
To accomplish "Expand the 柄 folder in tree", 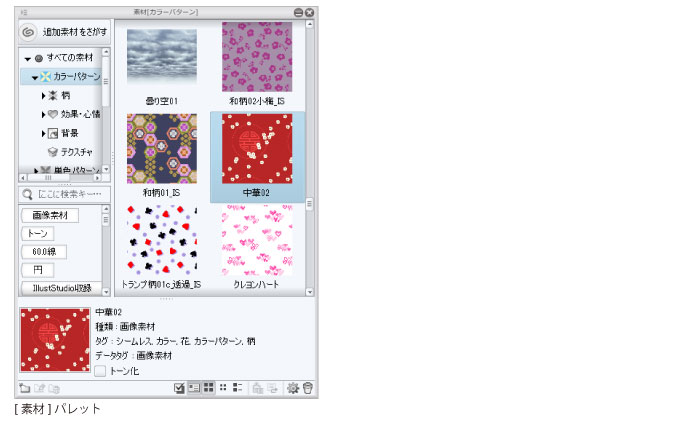I will (43, 96).
